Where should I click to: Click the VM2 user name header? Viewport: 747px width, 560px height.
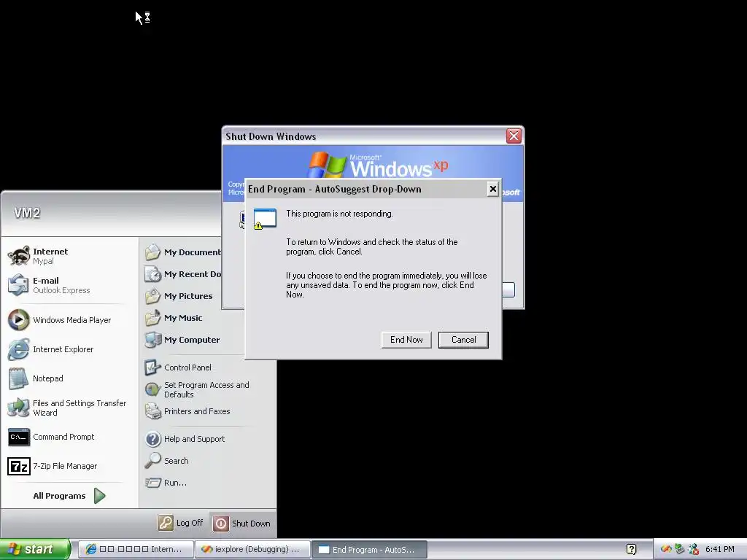27,213
